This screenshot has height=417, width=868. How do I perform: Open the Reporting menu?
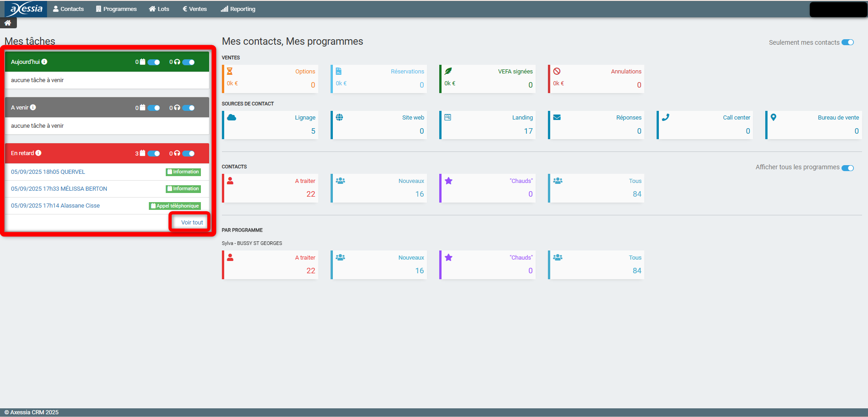tap(238, 9)
